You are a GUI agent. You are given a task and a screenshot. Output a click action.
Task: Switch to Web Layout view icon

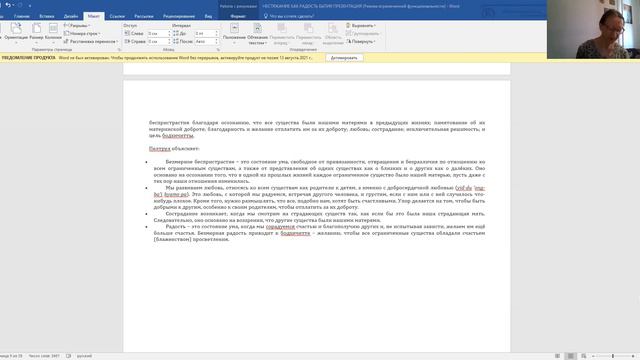pos(584,356)
